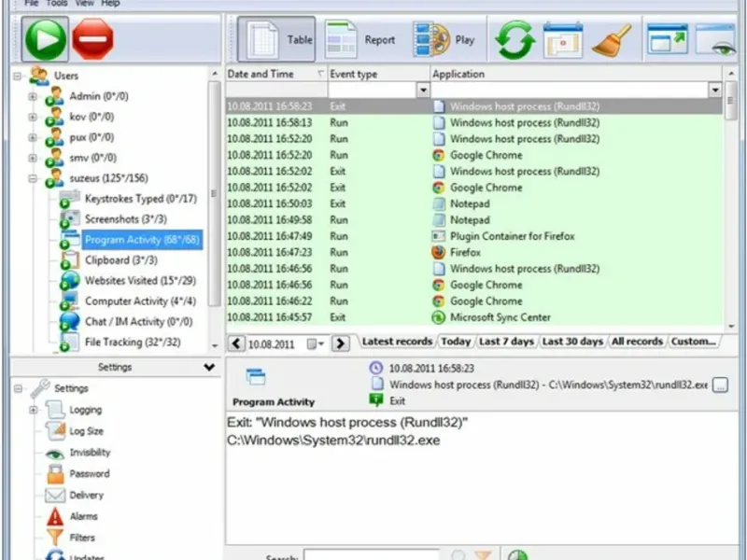Open the Help menu
This screenshot has height=560, width=747.
(110, 4)
